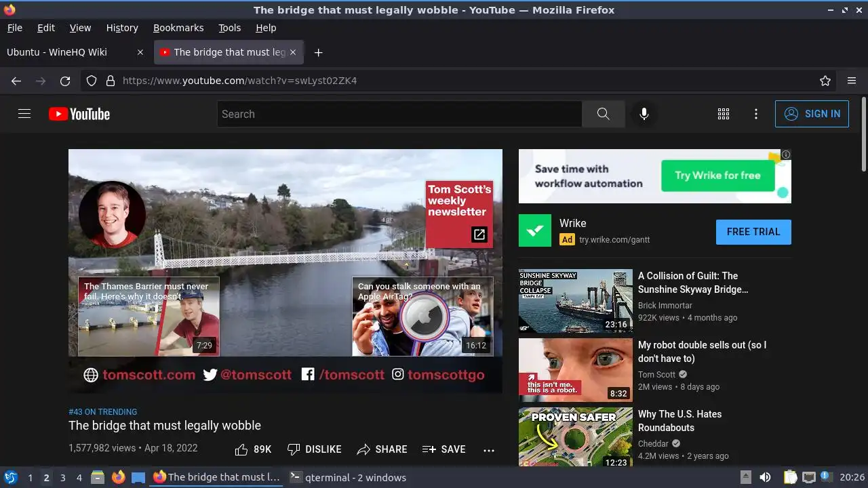This screenshot has height=488, width=868.
Task: Open the taskbar application start menu
Action: tap(11, 477)
